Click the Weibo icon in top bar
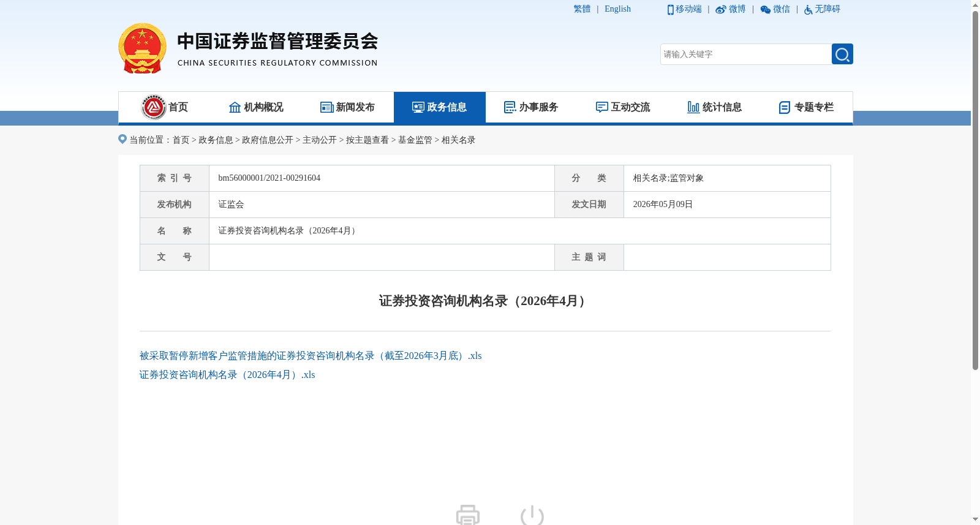The width and height of the screenshot is (980, 525). pos(721,10)
